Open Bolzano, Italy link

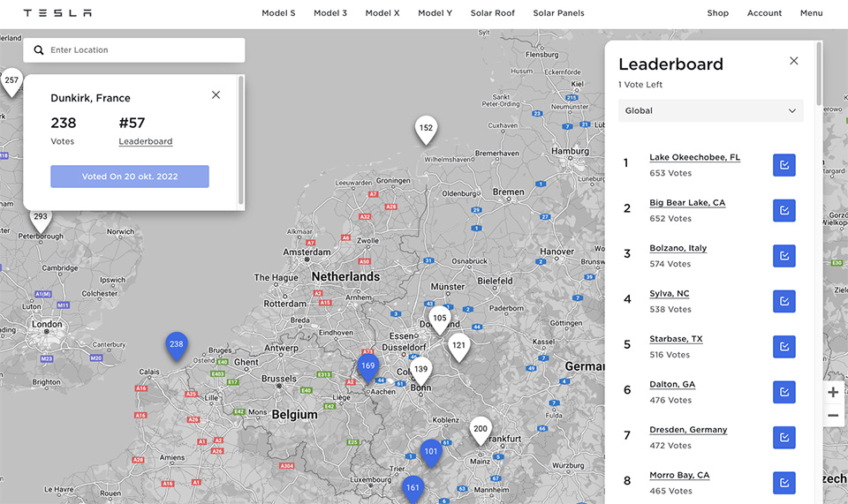pyautogui.click(x=678, y=248)
